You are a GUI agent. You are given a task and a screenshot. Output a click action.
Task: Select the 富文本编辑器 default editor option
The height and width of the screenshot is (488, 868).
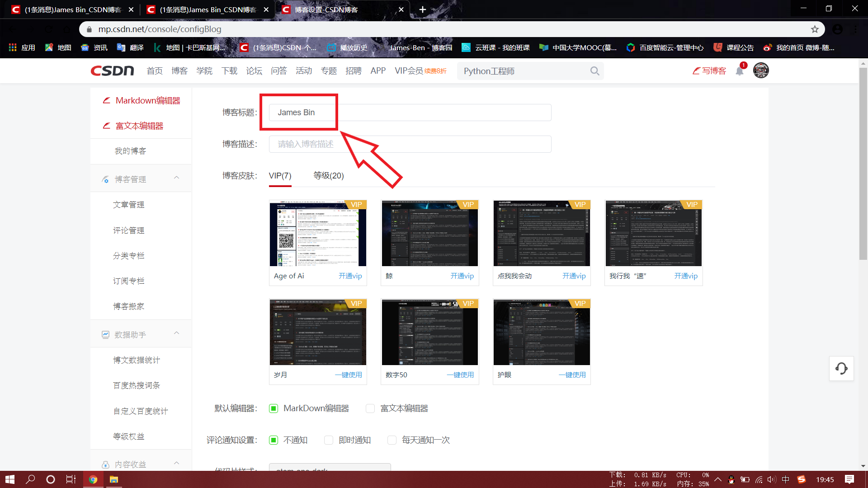point(370,408)
